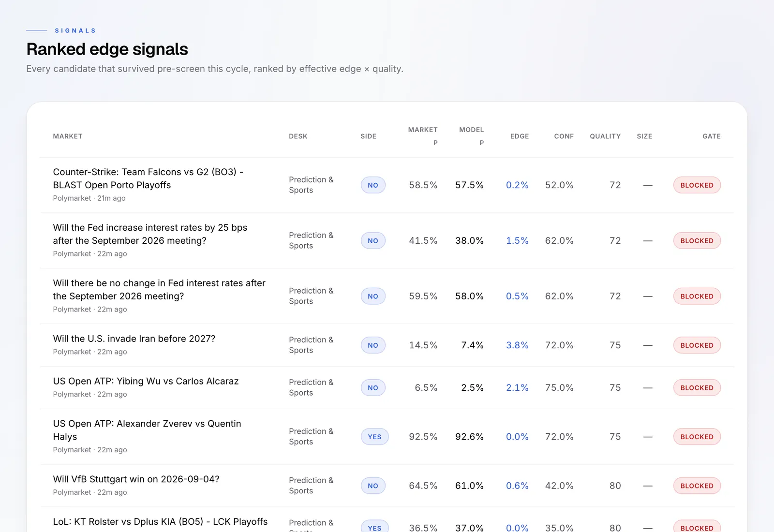Sort by the MARKET P column header
The image size is (774, 532).
pos(423,136)
